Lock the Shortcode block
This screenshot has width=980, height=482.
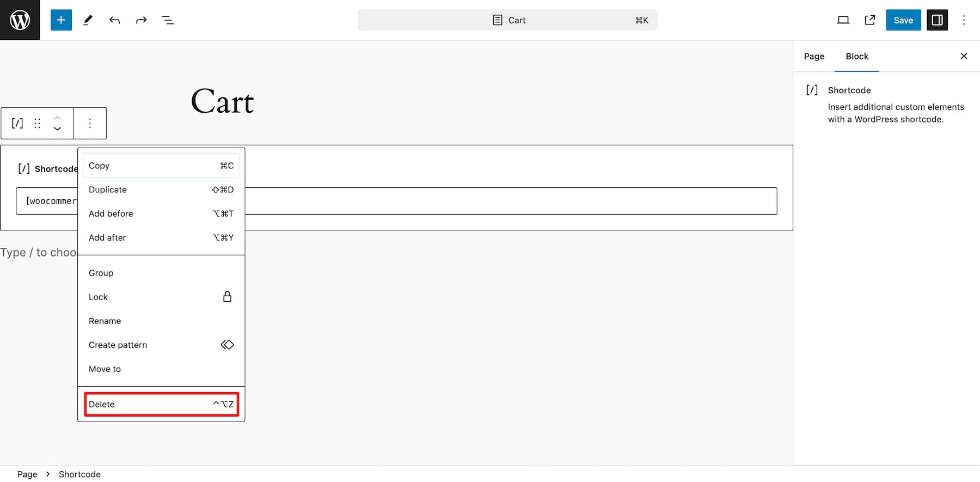pos(98,296)
